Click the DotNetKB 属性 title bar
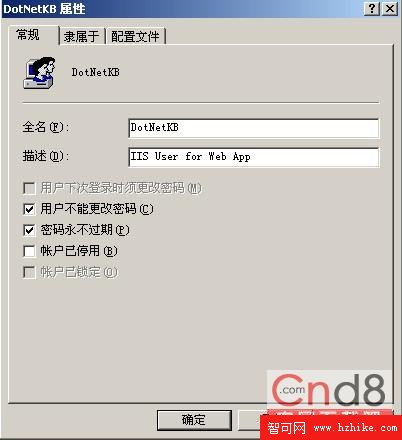Screen dimensions: 402x440 click(182, 9)
